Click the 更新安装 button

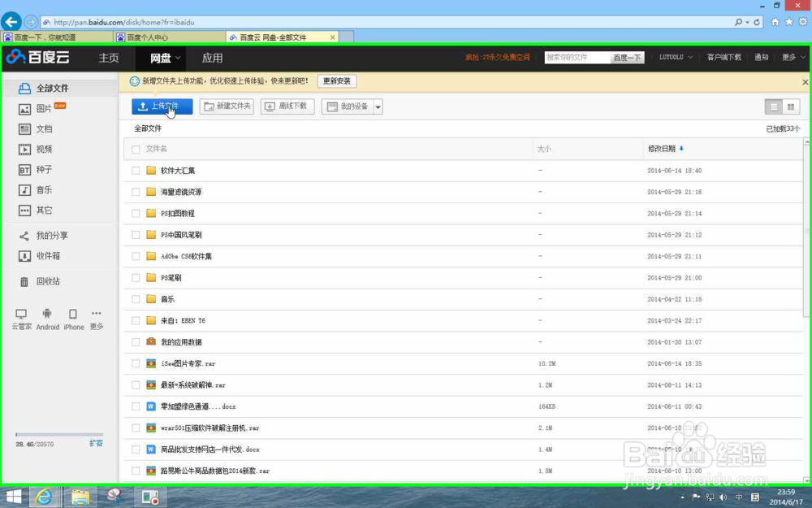337,80
